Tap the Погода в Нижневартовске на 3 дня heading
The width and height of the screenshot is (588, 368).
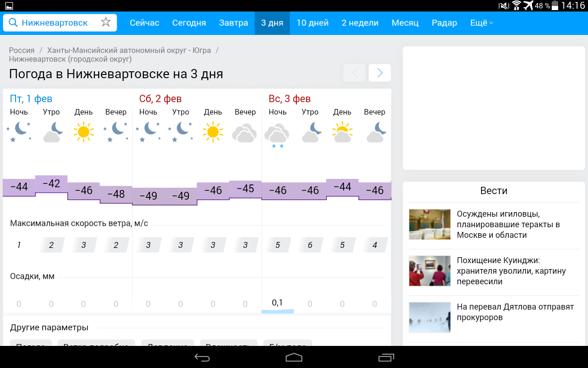[116, 74]
